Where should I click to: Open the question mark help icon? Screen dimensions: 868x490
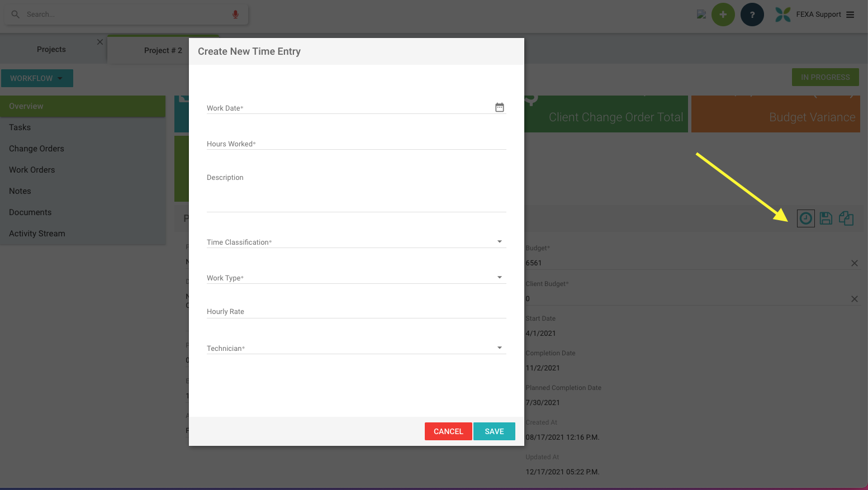pyautogui.click(x=752, y=15)
